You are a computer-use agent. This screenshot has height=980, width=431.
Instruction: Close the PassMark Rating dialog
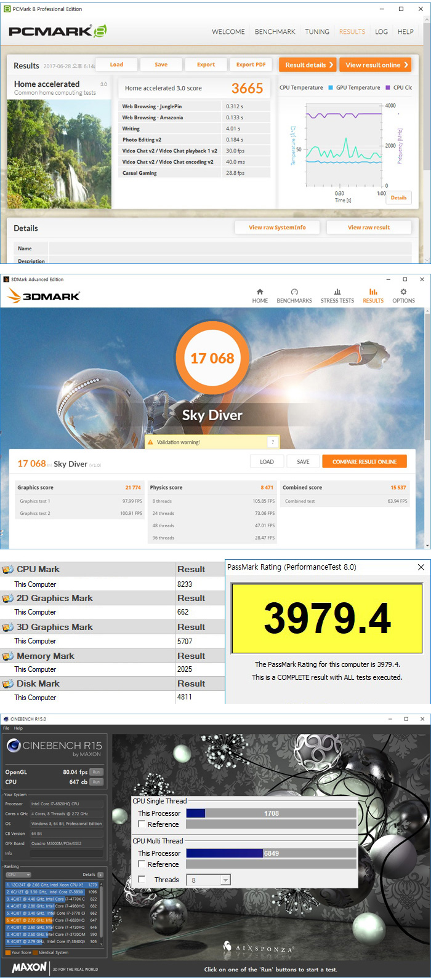(421, 567)
